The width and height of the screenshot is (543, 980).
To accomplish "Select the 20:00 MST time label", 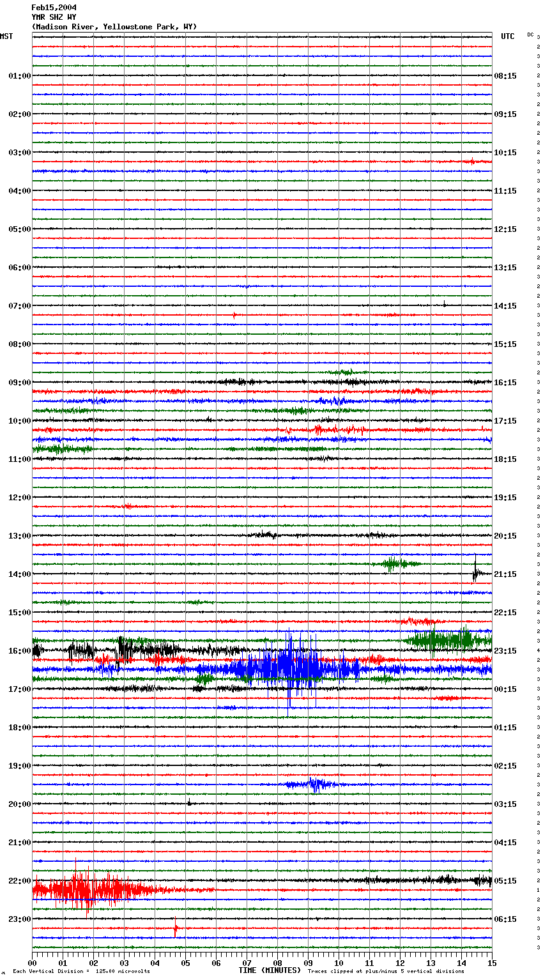I will click(x=20, y=804).
